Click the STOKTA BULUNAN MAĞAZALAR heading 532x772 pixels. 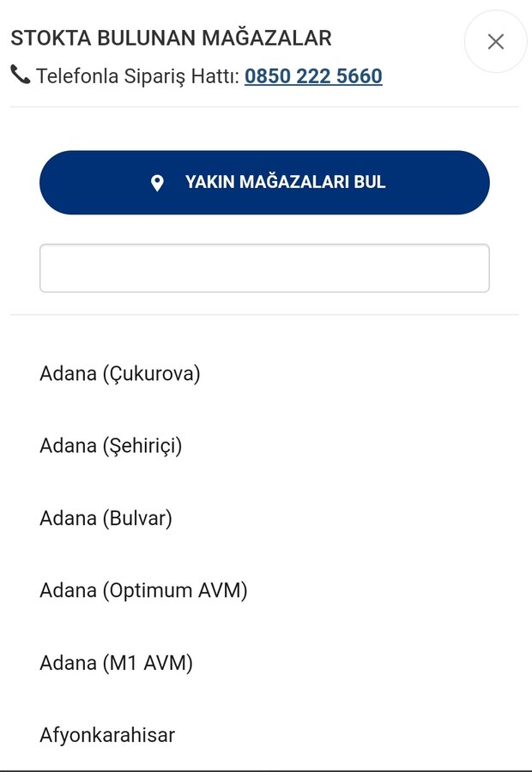171,38
